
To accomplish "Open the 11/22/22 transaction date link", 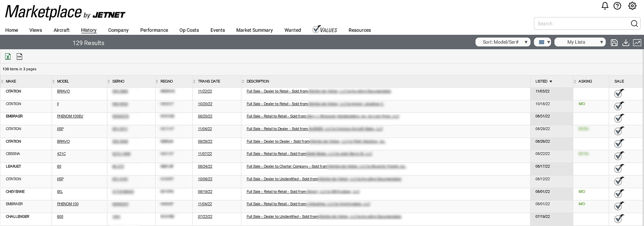I will (205, 91).
